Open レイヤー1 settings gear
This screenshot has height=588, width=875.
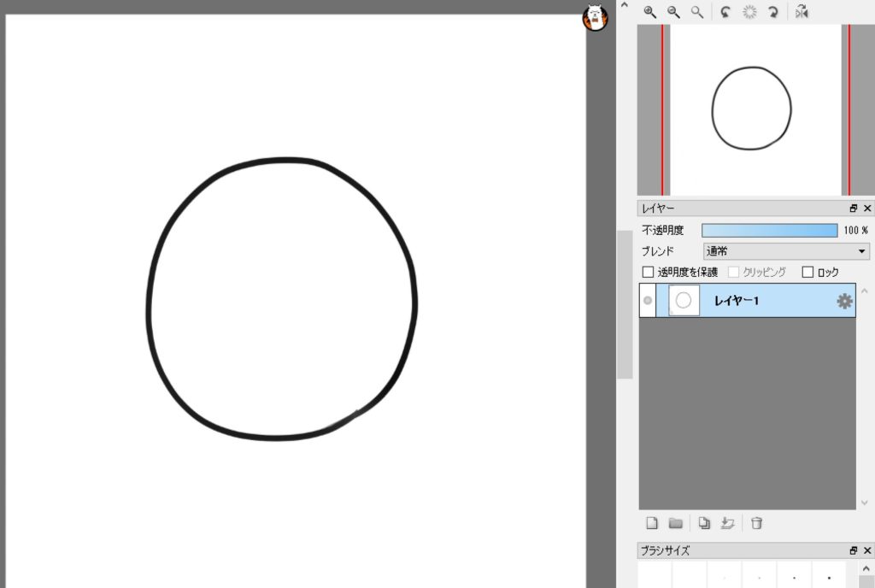coord(844,301)
